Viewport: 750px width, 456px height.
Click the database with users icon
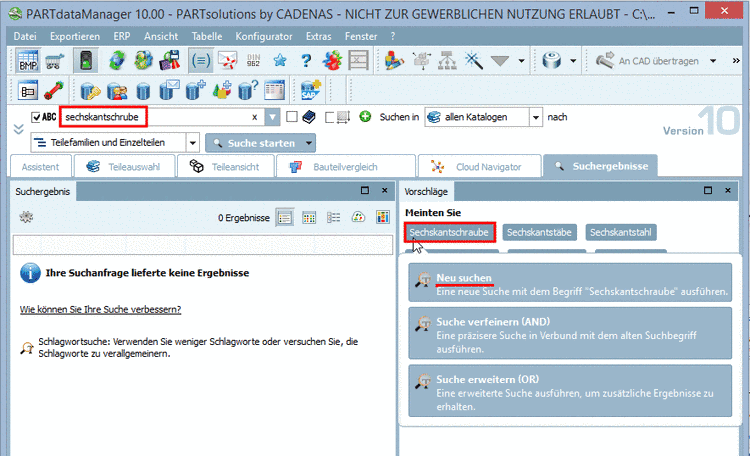(117, 90)
